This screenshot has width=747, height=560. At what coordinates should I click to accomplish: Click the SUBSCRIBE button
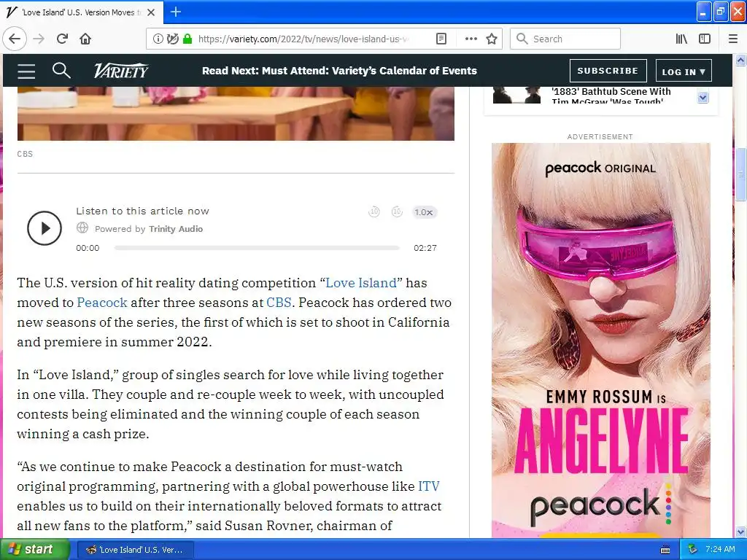pos(608,71)
